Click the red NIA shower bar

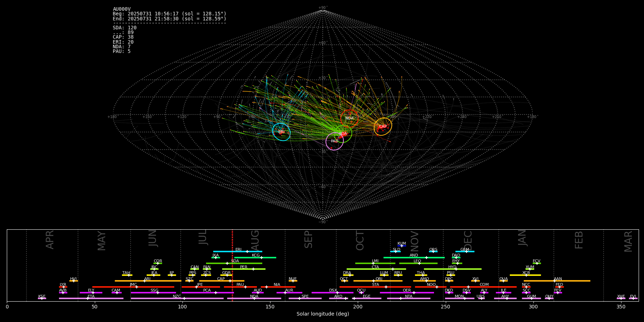278,287
